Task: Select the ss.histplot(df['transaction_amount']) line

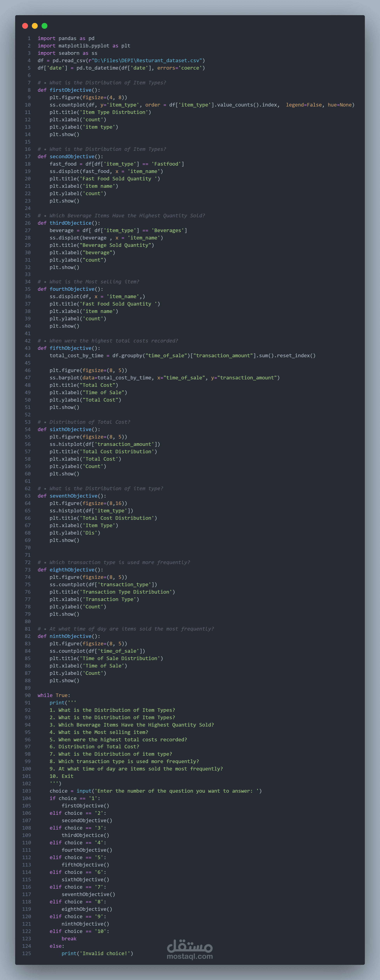Action: (x=105, y=444)
